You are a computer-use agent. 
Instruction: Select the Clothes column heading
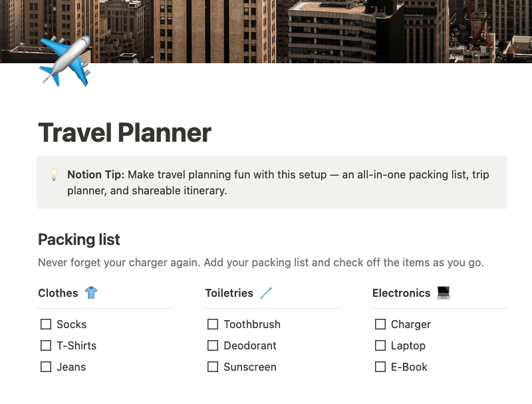tap(58, 293)
